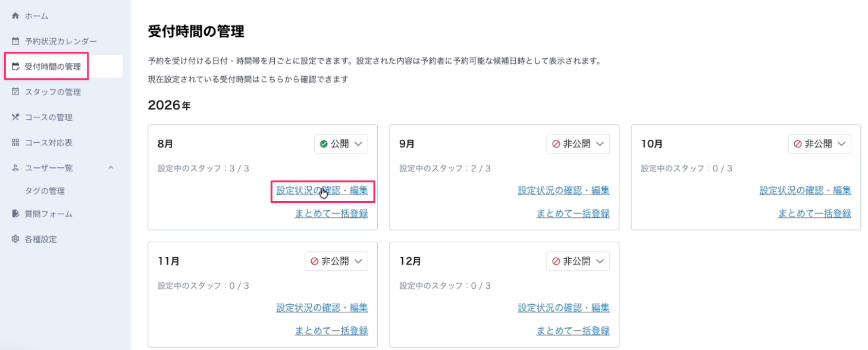Open the 質問フォーム document icon
Image resolution: width=868 pixels, height=350 pixels.
pyautogui.click(x=15, y=214)
